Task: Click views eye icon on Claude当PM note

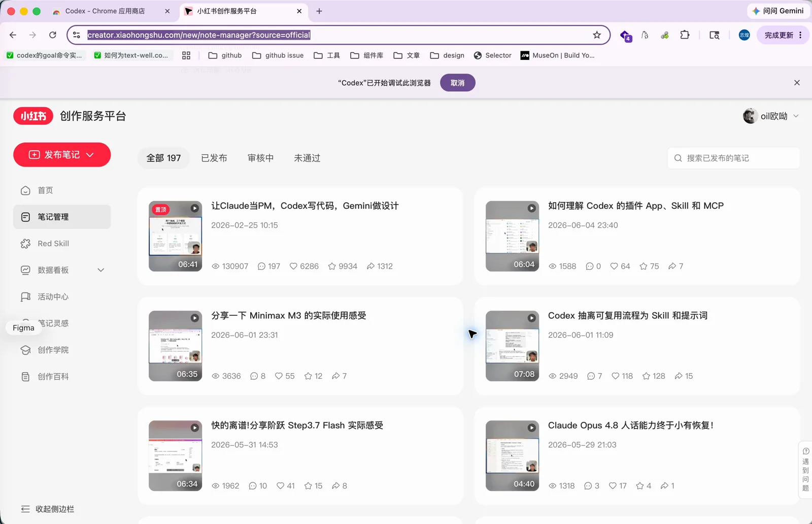Action: coord(216,266)
